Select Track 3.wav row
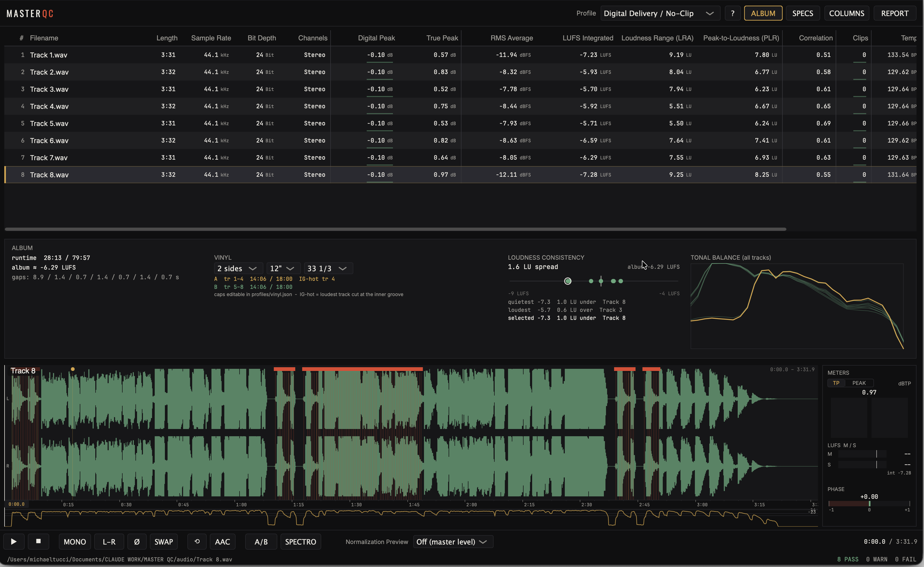This screenshot has height=567, width=924. click(460, 89)
